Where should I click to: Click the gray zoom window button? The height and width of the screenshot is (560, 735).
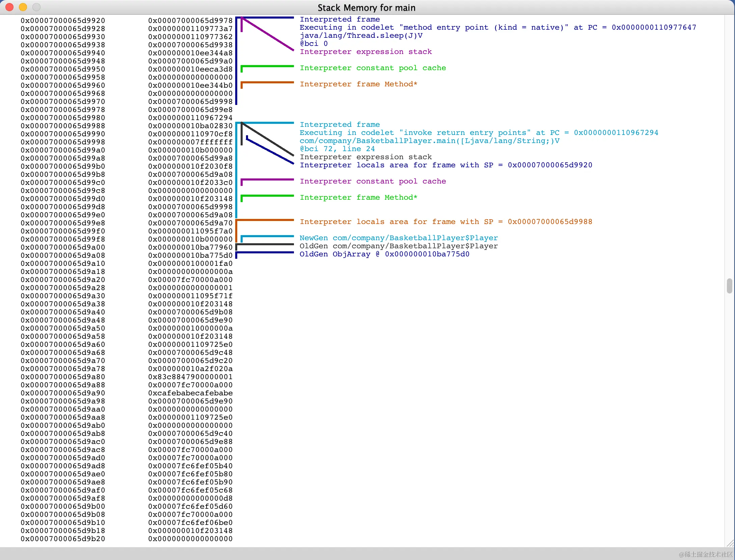point(36,7)
